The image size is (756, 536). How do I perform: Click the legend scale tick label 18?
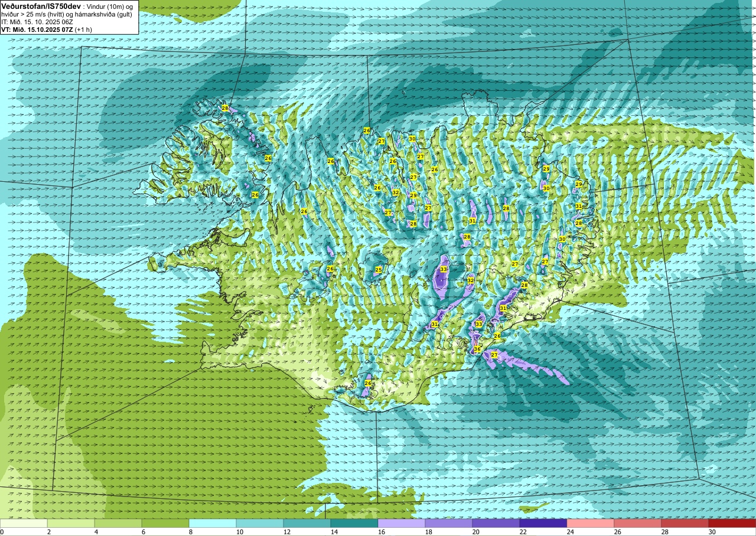pos(428,532)
